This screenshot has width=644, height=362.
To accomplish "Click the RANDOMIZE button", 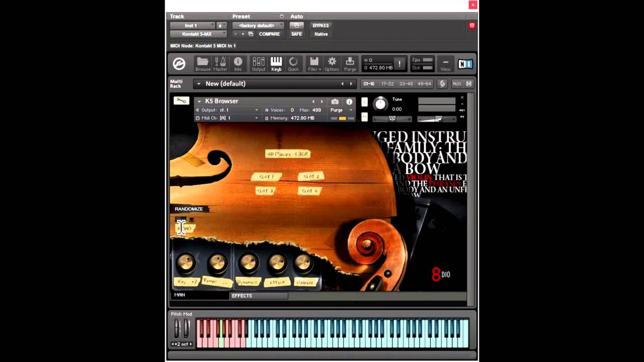I will pos(189,209).
